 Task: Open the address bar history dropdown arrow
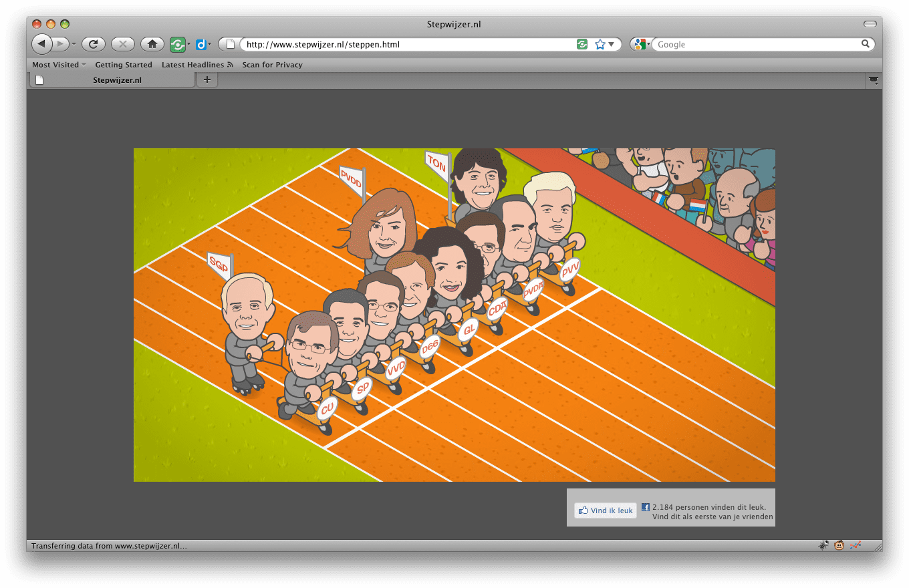point(611,44)
